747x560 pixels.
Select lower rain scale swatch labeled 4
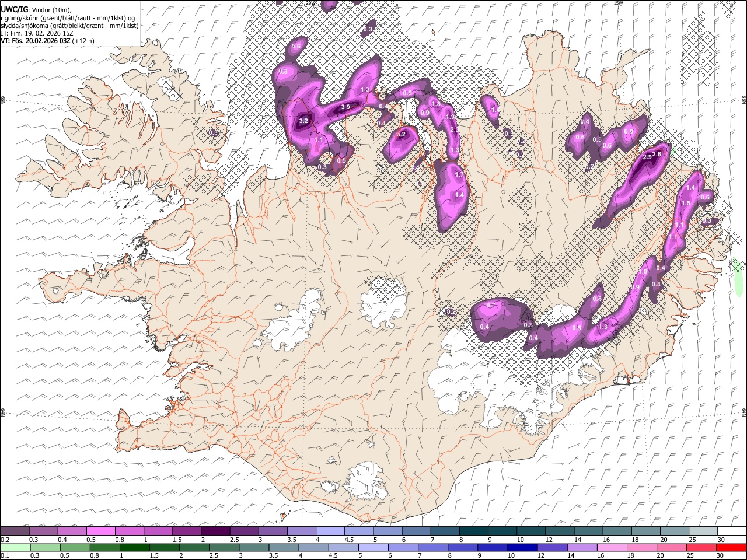pyautogui.click(x=314, y=548)
